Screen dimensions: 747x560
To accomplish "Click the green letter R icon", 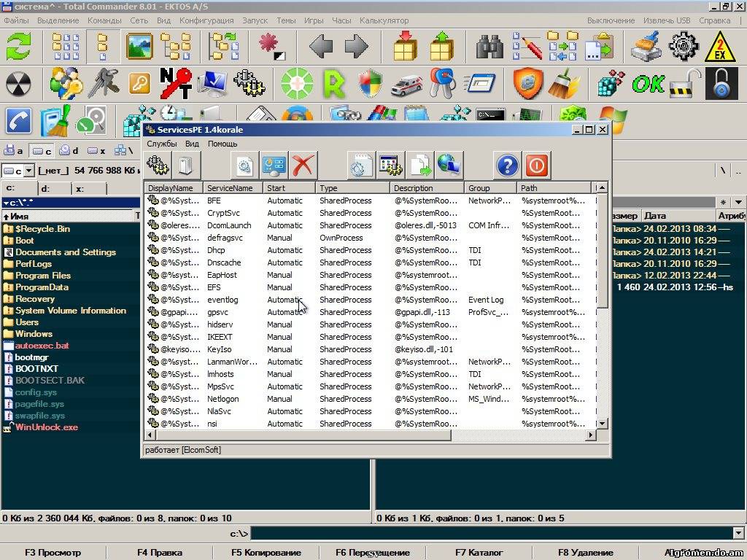I will coord(333,84).
